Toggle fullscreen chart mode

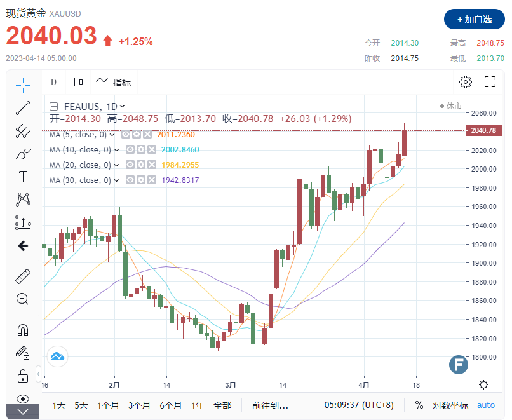pos(489,82)
